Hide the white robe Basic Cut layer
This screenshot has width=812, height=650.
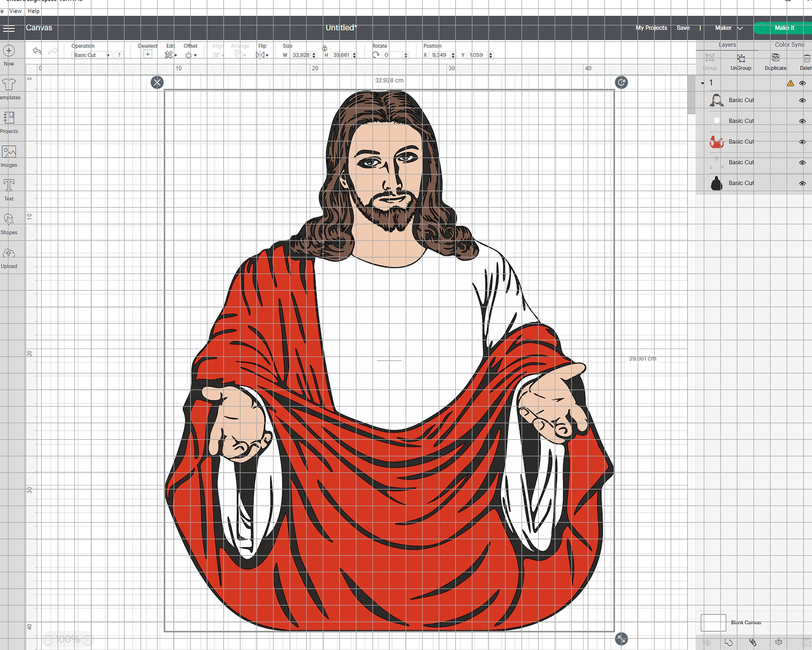803,121
